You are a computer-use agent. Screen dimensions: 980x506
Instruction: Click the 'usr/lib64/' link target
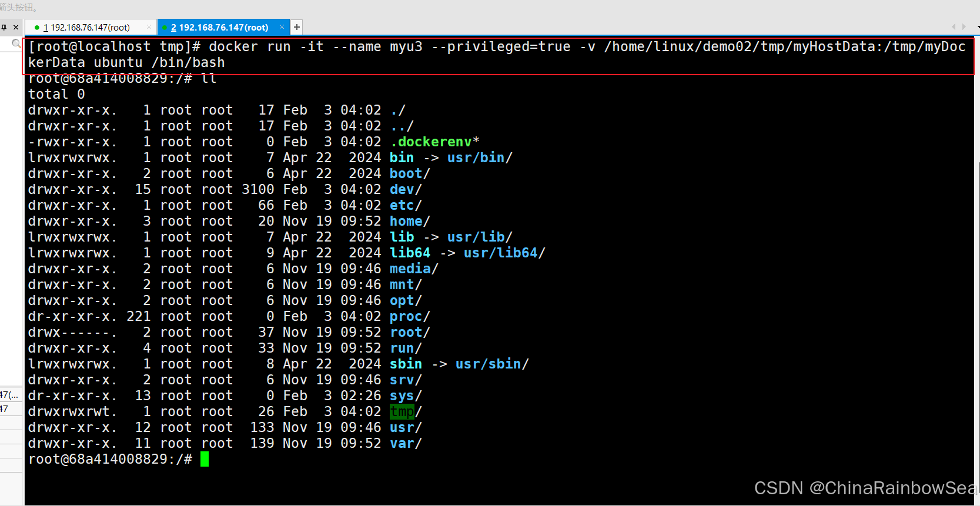click(x=504, y=253)
